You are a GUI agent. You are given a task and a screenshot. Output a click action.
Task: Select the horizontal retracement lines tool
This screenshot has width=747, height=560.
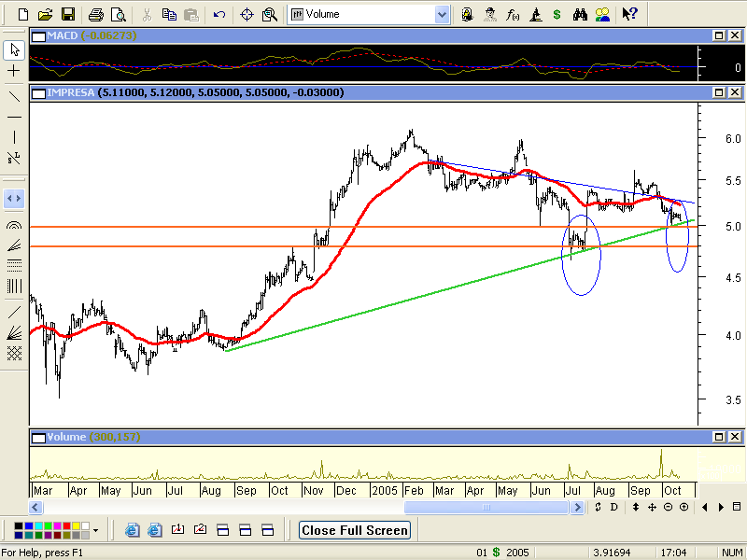pos(14,265)
